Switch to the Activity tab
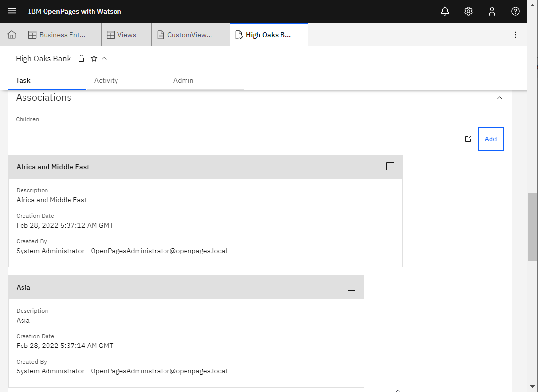Viewport: 538px width, 392px height. click(106, 80)
